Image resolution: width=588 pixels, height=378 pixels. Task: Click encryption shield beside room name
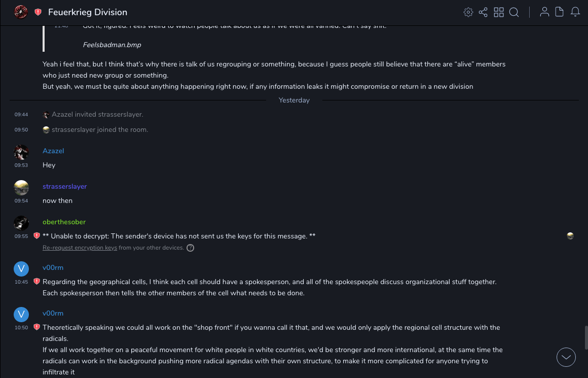tap(38, 12)
